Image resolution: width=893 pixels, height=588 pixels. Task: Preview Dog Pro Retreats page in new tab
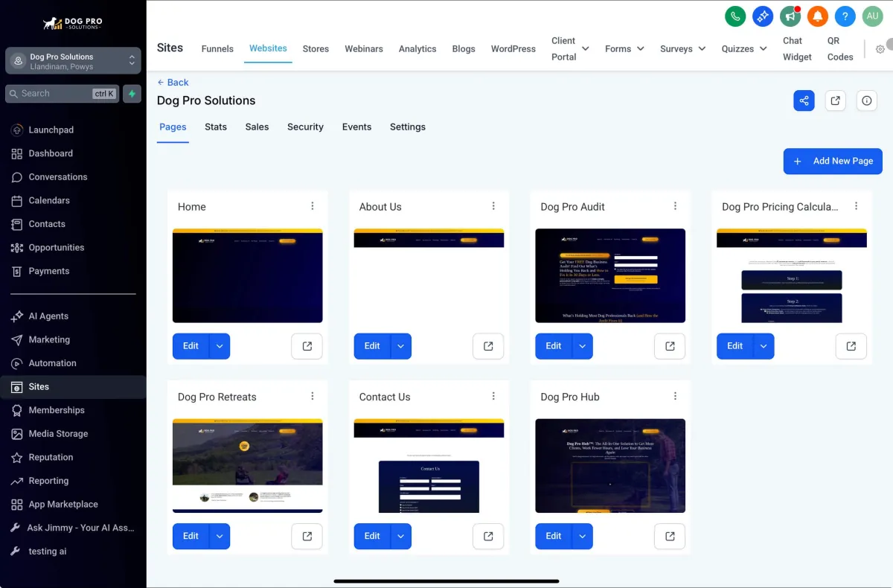[x=307, y=536]
